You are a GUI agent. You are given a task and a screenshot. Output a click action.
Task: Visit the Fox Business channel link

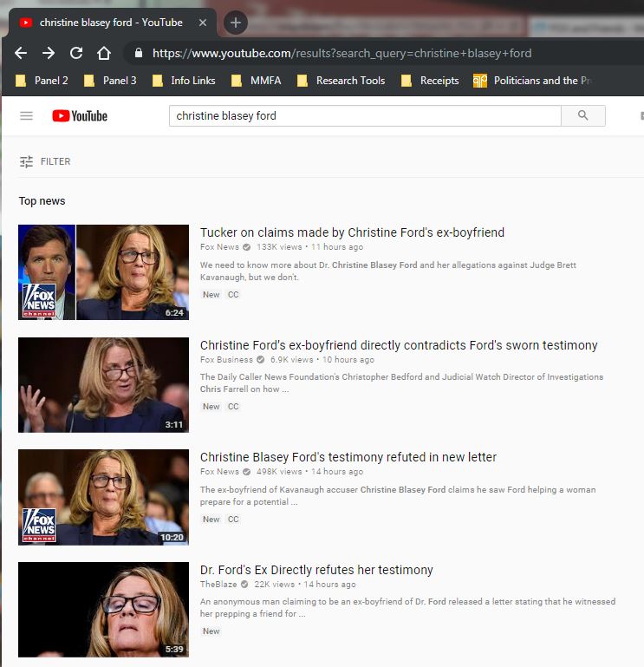(x=226, y=360)
